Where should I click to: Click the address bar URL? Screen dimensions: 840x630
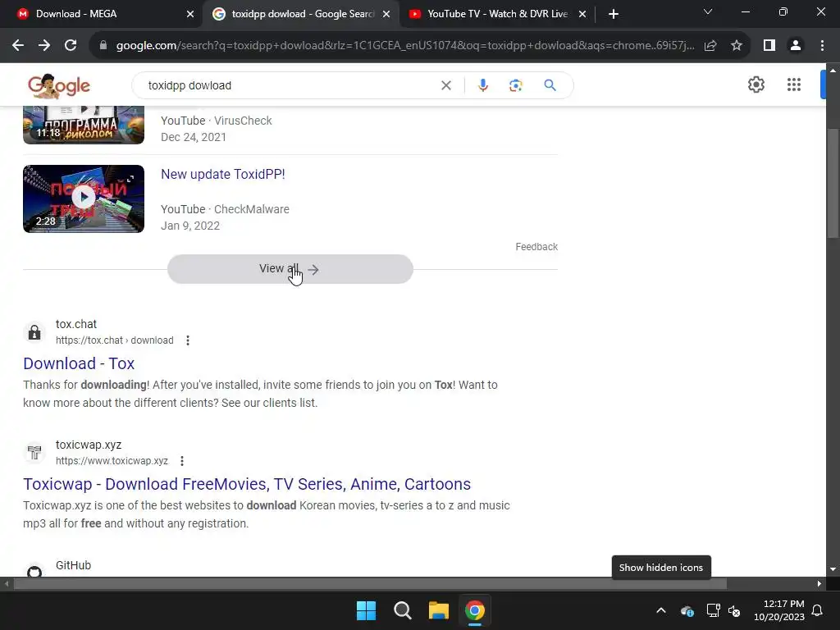pos(404,46)
